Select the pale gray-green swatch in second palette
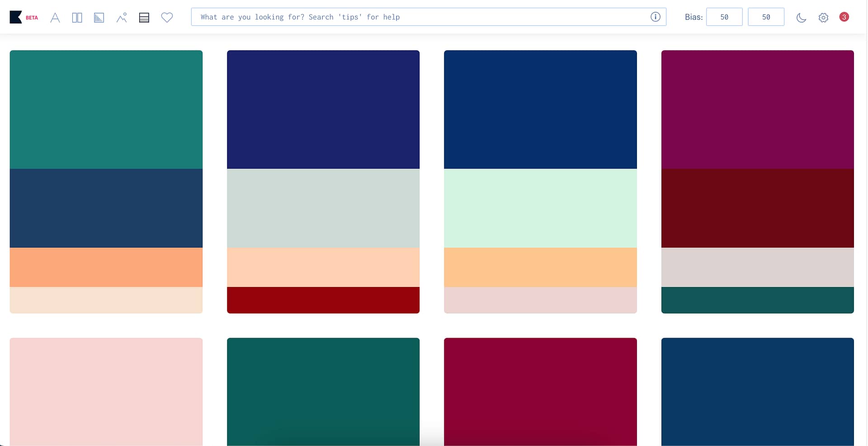This screenshot has width=868, height=446. (323, 208)
